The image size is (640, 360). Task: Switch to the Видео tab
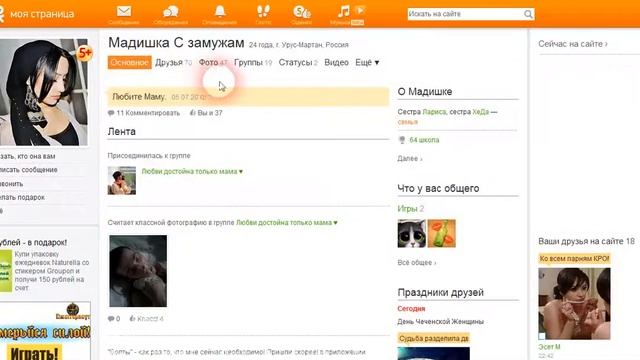[336, 62]
